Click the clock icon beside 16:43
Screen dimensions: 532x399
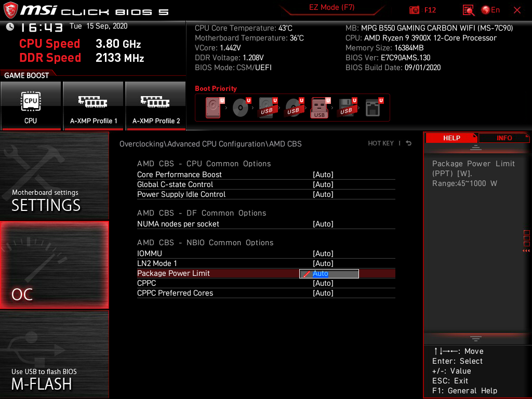point(10,27)
